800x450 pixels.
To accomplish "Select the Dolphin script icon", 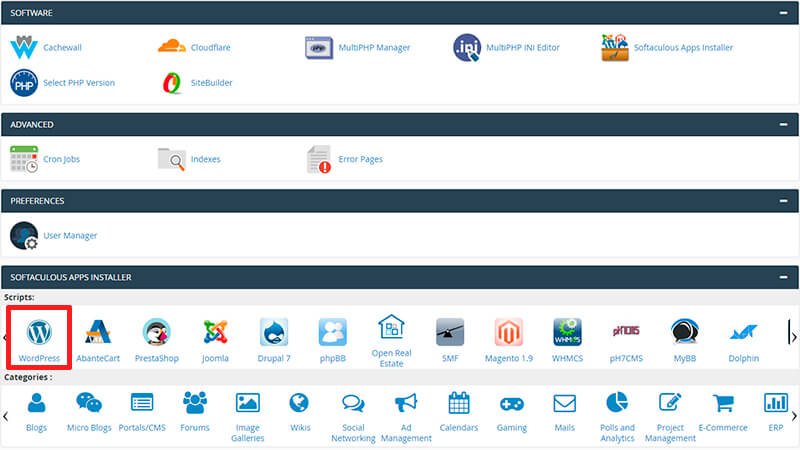I will coord(743,332).
